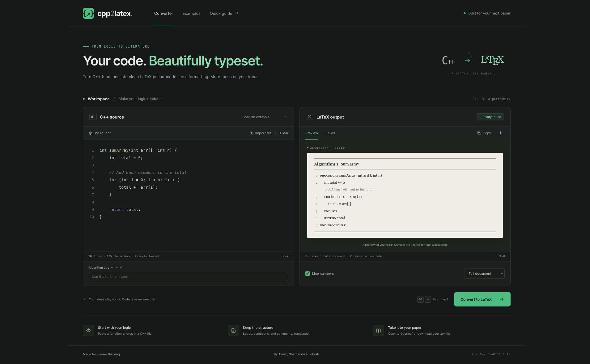Click the Take it to your paper book icon
The height and width of the screenshot is (364, 590).
point(378,330)
